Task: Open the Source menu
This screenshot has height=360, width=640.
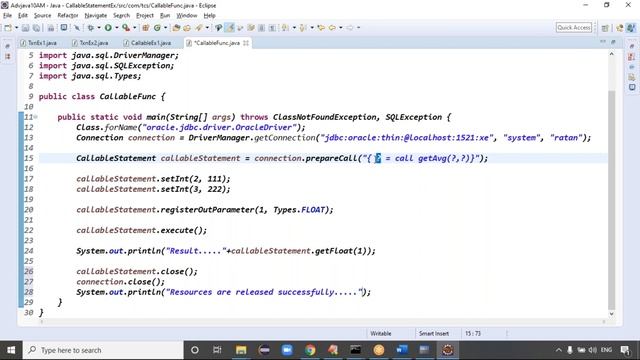Action: [42, 16]
